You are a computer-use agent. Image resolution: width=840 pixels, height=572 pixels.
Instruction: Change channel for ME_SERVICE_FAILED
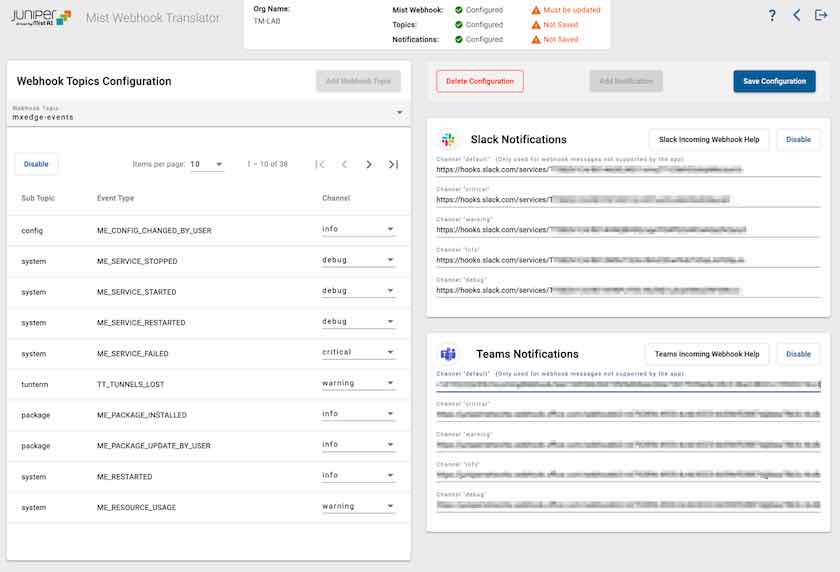coord(358,352)
